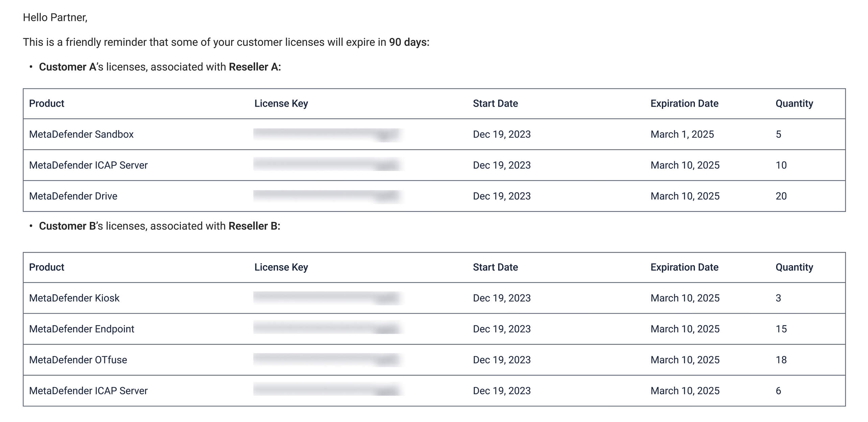Click the quantity 5 for MetaDefender Sandbox

[x=778, y=134]
